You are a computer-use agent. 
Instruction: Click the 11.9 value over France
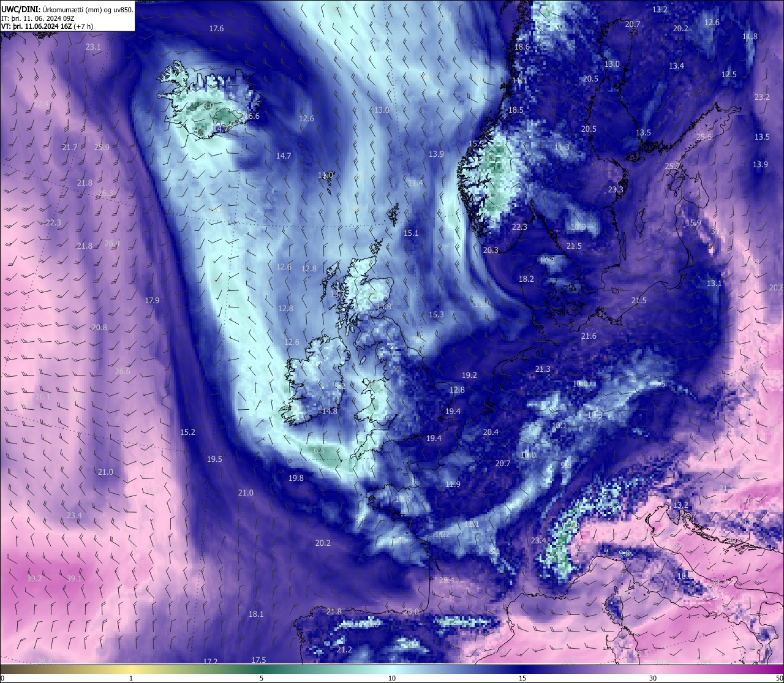(453, 485)
